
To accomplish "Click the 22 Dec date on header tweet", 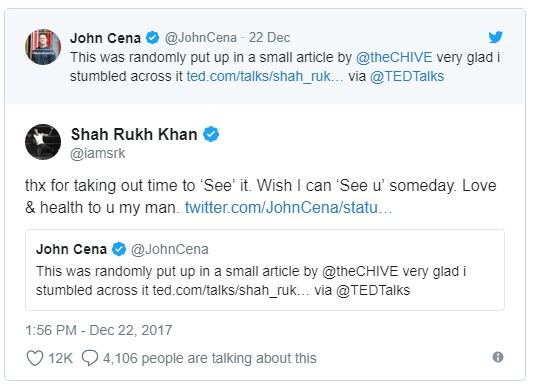I will [x=270, y=38].
